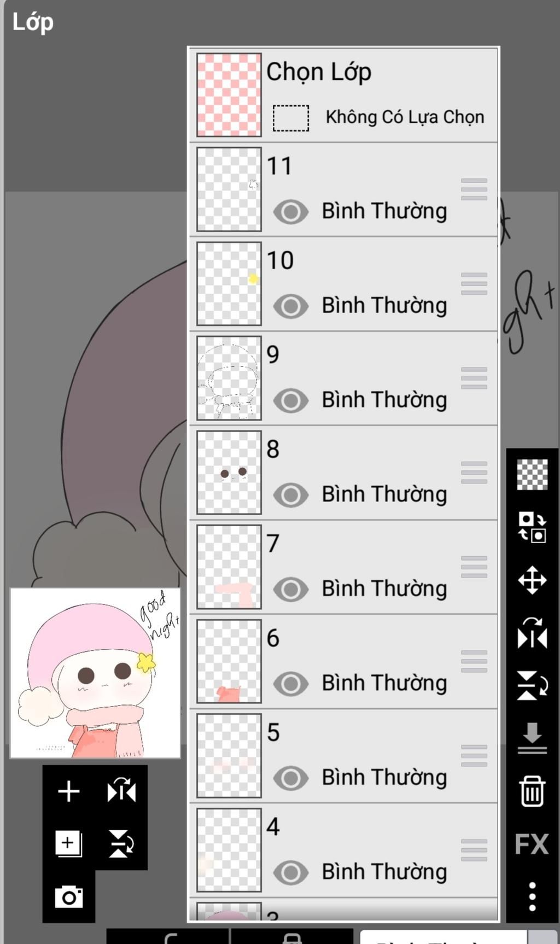Open three-dot more options menu

point(532,896)
